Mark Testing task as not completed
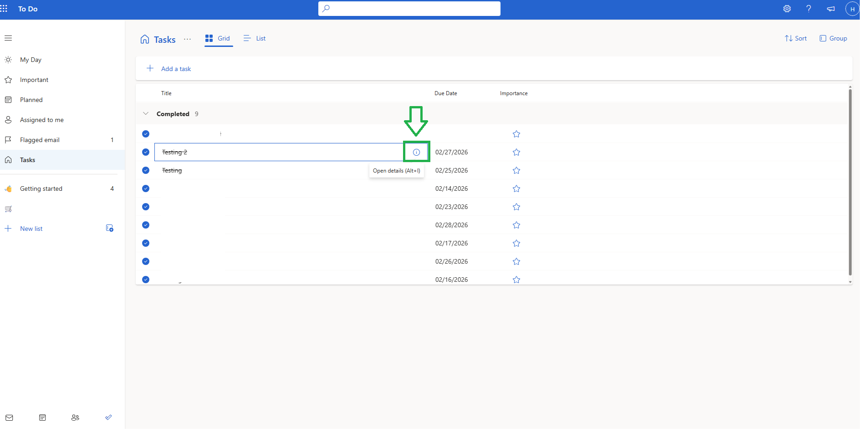This screenshot has height=433, width=868. click(146, 170)
